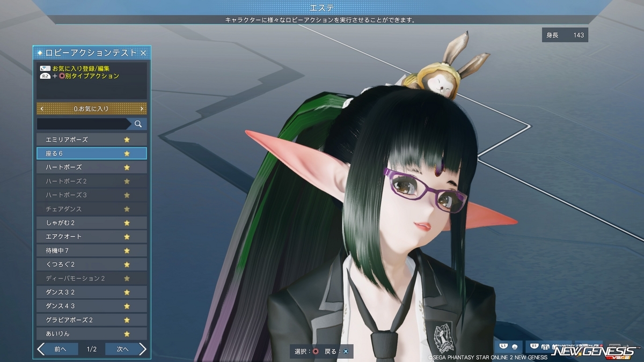Toggle favorite star for ハートポーズ3
The width and height of the screenshot is (644, 362).
tap(127, 195)
